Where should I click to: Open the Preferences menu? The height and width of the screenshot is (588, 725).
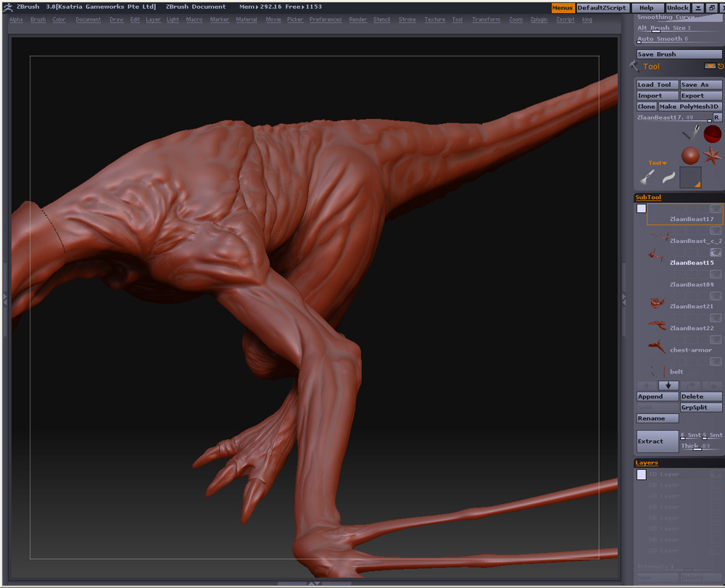326,20
